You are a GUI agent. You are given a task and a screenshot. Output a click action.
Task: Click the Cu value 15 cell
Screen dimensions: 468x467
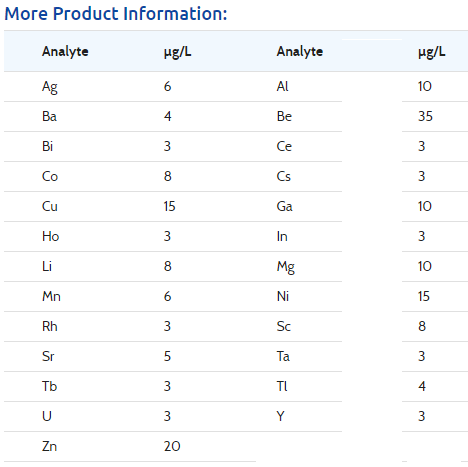(169, 206)
